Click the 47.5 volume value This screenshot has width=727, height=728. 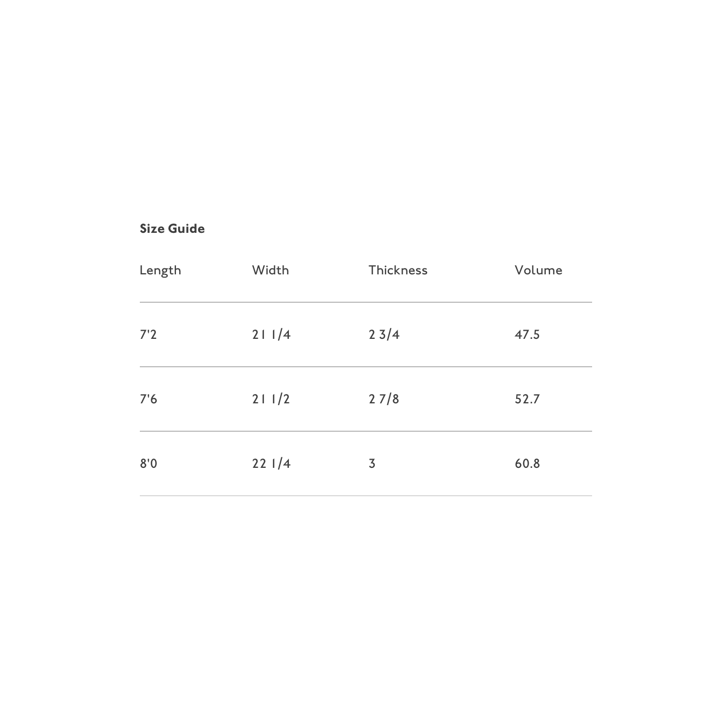pyautogui.click(x=527, y=334)
